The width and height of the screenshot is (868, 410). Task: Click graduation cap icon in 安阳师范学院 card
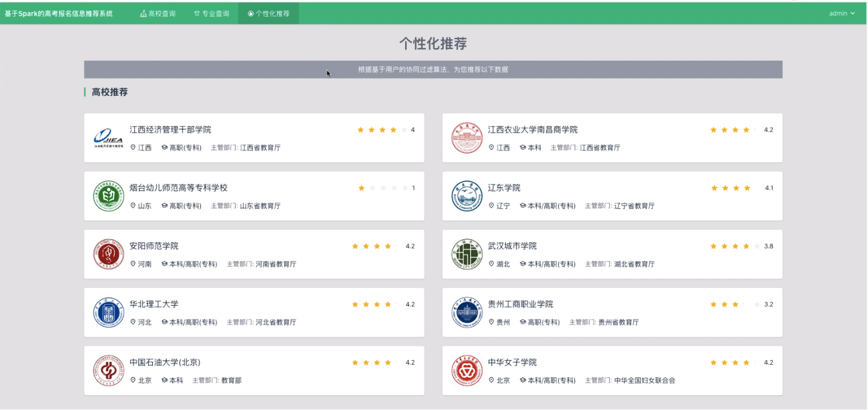click(164, 264)
